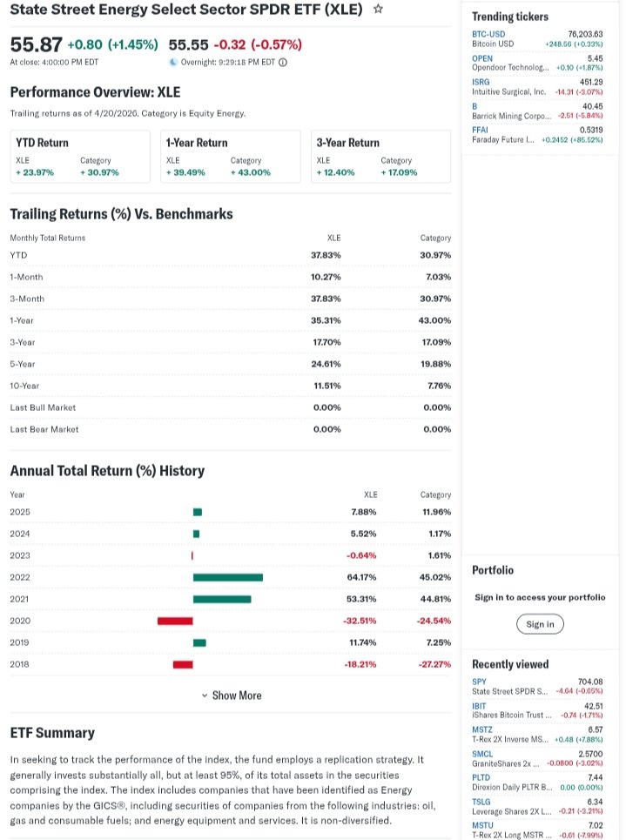Open the OPEN Opendoor ticker link
This screenshot has height=840, width=626.
[x=481, y=58]
